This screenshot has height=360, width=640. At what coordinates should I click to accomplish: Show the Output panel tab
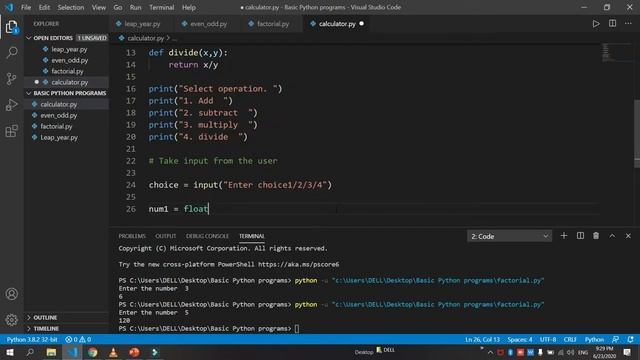click(165, 236)
